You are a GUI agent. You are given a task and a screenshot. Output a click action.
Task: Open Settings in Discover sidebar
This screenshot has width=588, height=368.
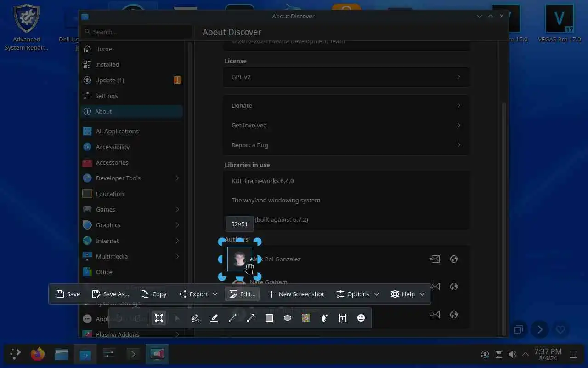(131, 96)
